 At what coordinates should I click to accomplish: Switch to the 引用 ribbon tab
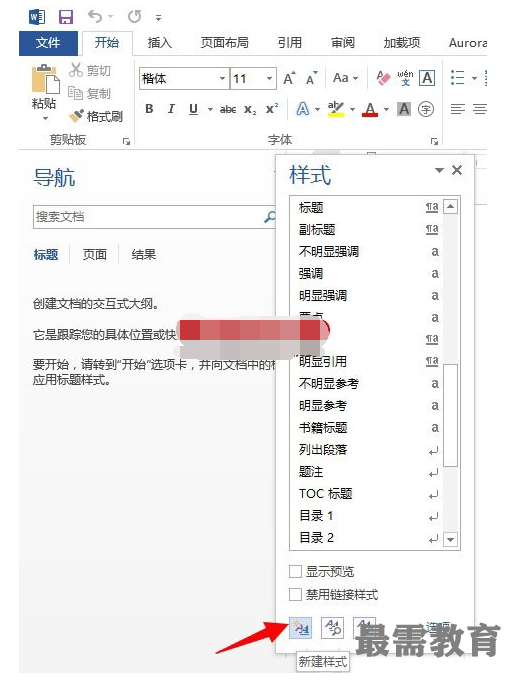pyautogui.click(x=290, y=42)
